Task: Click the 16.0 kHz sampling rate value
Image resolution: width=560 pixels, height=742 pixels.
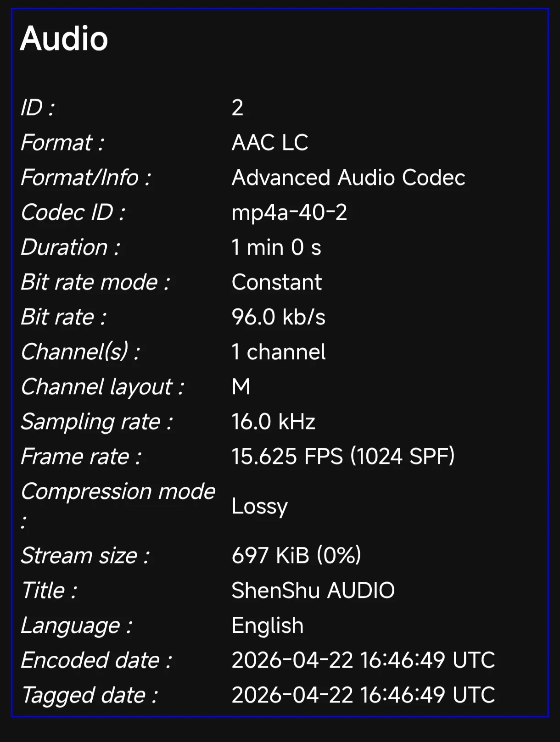Action: pyautogui.click(x=274, y=422)
